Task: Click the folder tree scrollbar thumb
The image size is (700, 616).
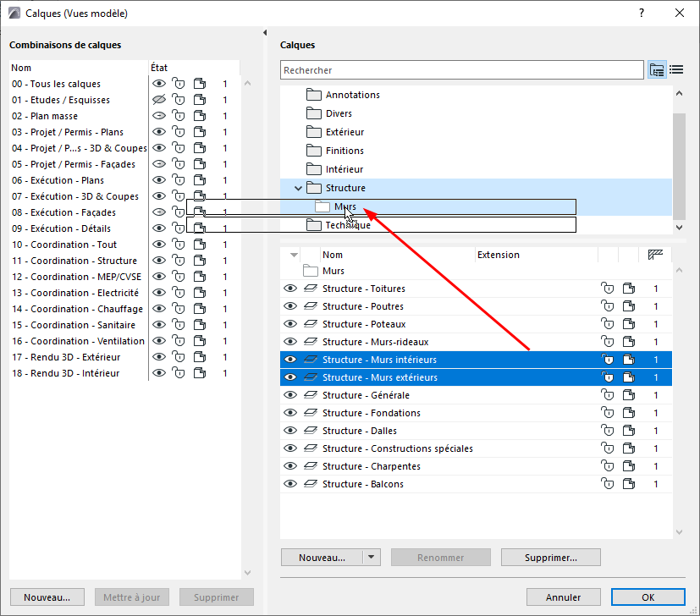Action: point(679,167)
